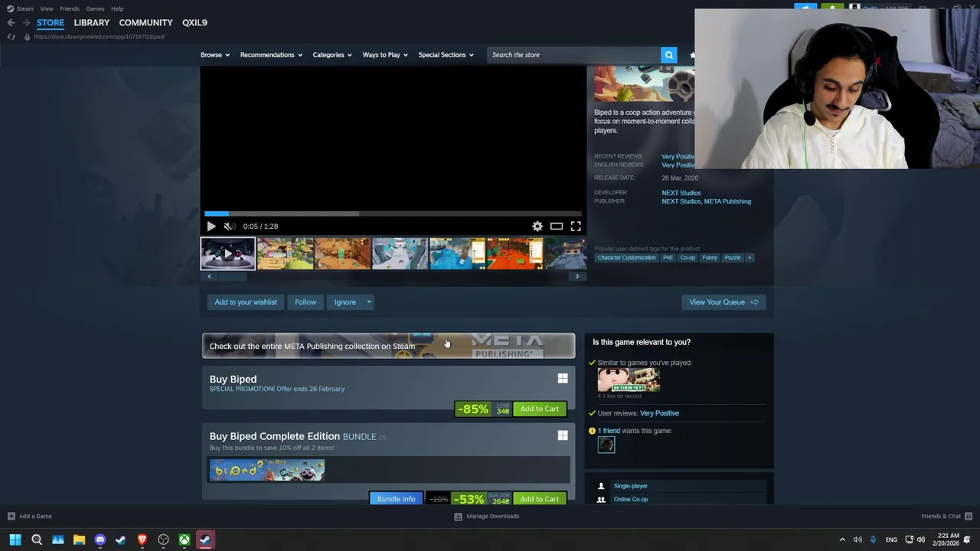Enter fullscreen video mode
Screen dimensions: 980x551
[x=576, y=226]
